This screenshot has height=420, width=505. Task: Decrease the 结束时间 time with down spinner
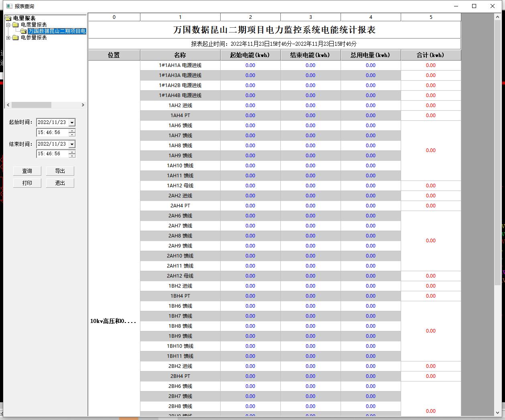[72, 155]
